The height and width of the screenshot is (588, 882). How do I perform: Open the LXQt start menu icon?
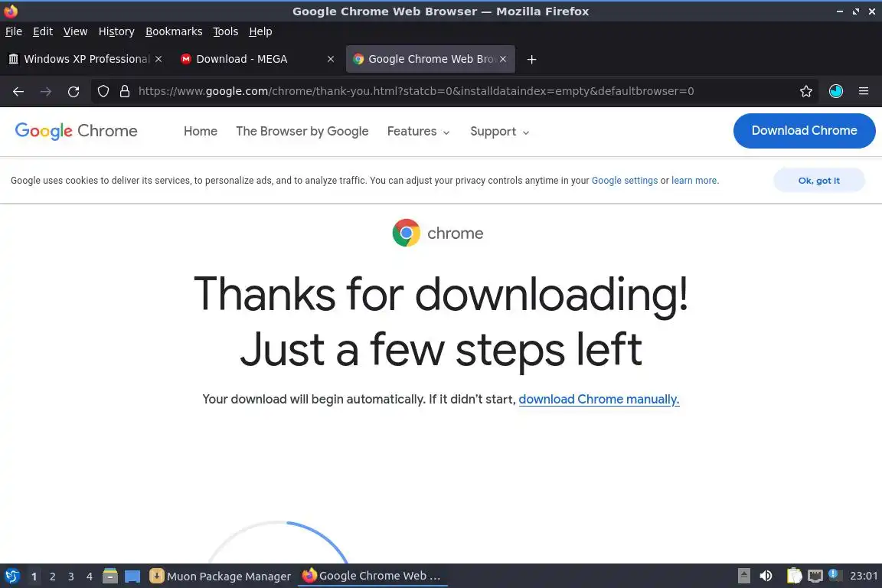[x=11, y=576]
